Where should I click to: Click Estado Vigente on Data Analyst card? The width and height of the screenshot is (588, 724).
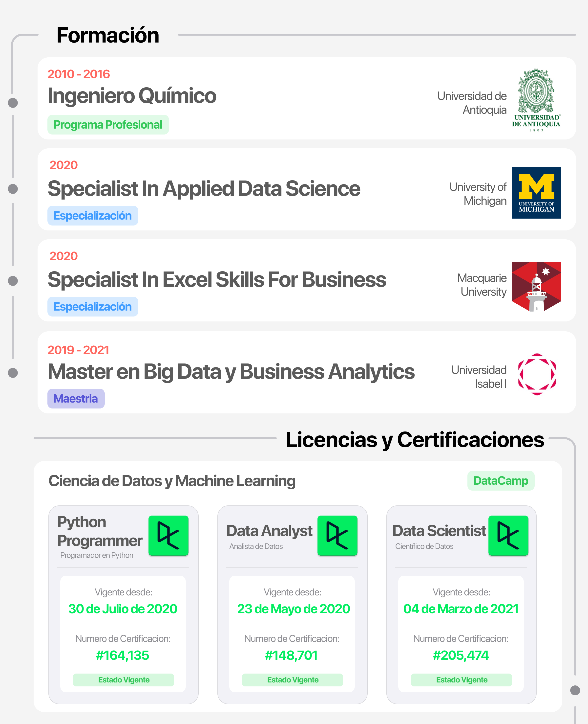(293, 680)
